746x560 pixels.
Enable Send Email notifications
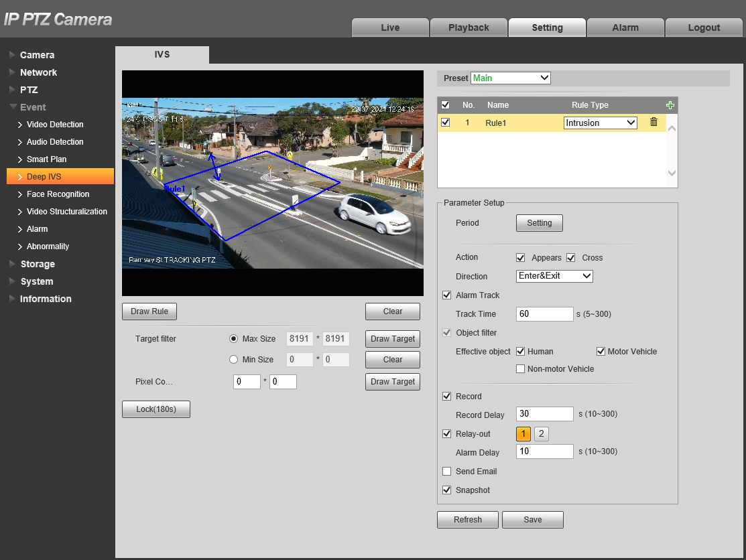pyautogui.click(x=447, y=471)
